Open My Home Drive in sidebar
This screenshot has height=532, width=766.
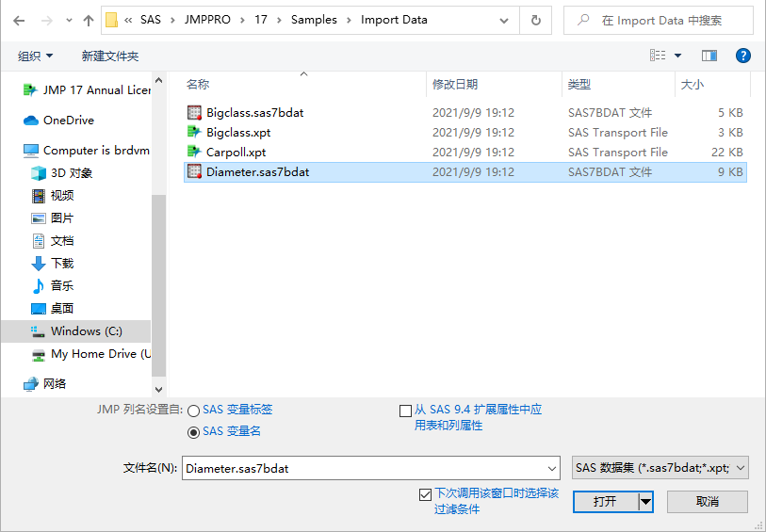90,354
